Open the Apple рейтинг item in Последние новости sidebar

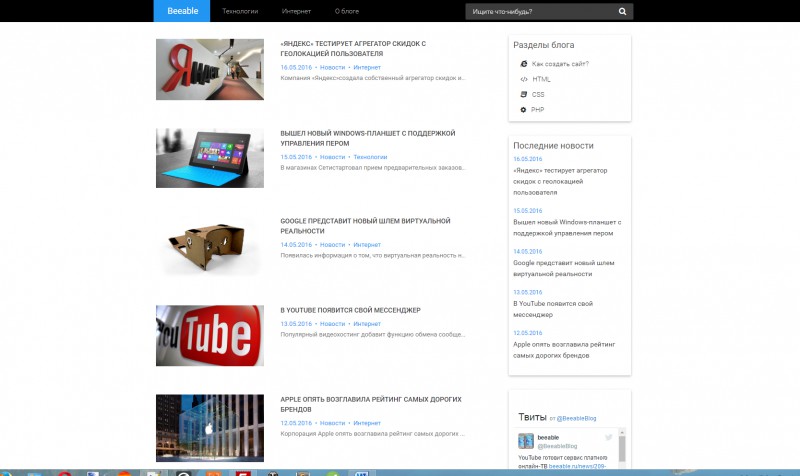coord(564,350)
